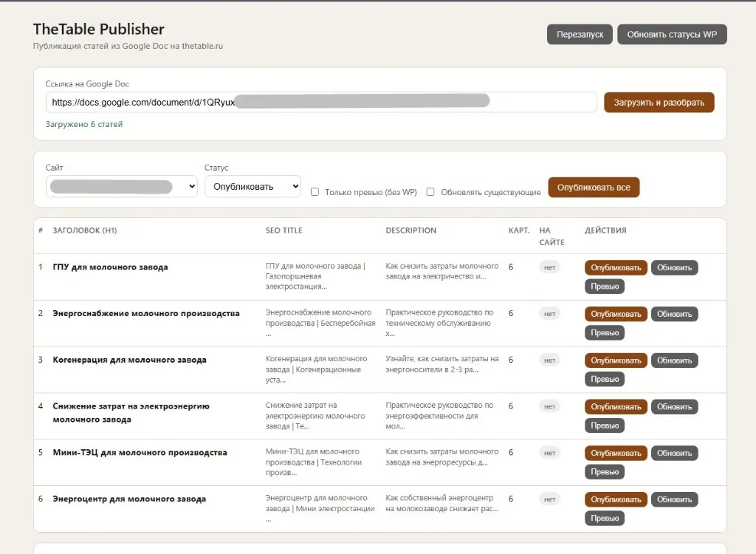Screen dimensions: 756x554
Task: Toggle Обновлять существующие checkbox
Action: click(430, 191)
